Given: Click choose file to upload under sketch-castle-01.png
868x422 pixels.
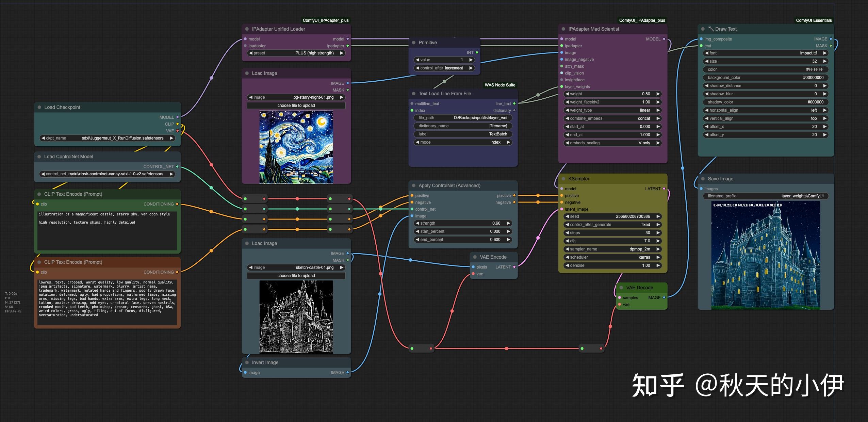Looking at the screenshot, I should pos(296,276).
